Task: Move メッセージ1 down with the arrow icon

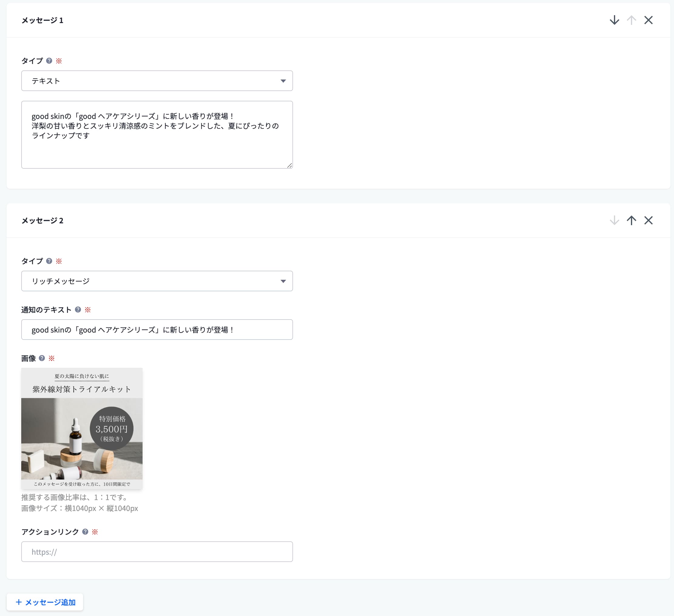Action: pyautogui.click(x=614, y=20)
